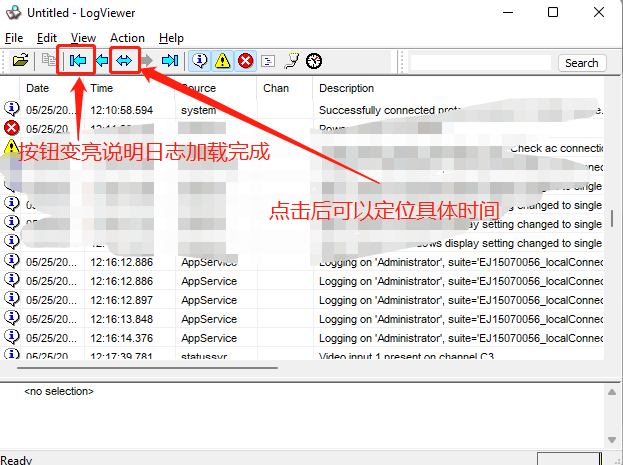The image size is (623, 465).
Task: Click the <no selection> text in detail pane
Action: point(59,391)
